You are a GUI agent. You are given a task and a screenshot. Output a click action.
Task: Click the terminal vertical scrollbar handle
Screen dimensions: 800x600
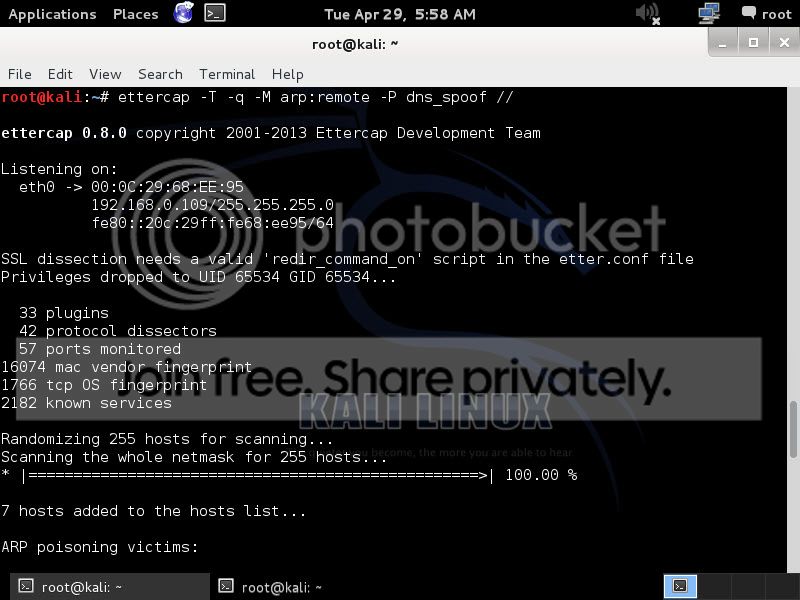click(x=793, y=430)
